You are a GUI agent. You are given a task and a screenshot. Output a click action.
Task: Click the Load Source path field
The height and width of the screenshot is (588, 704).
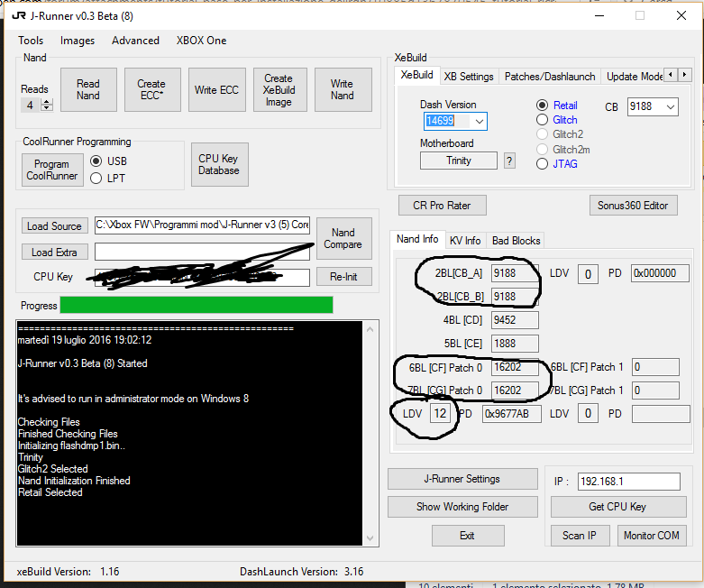(202, 225)
